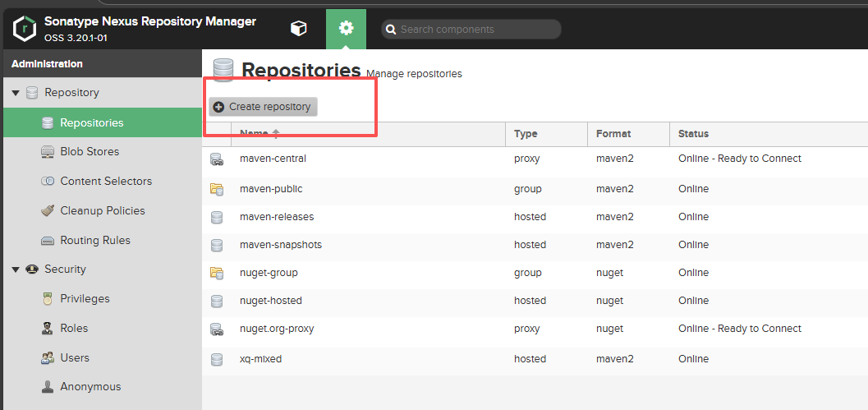Click the maven-public group folder icon

coord(217,190)
